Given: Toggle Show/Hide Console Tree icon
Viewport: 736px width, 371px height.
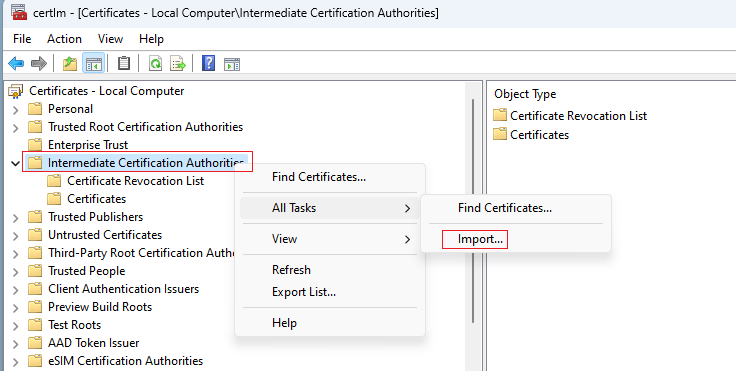Looking at the screenshot, I should 93,63.
